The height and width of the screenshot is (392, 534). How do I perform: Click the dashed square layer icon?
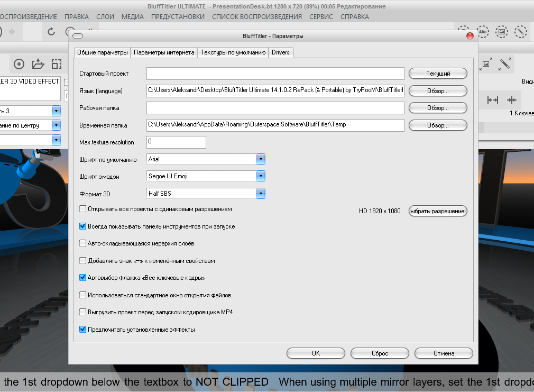[x=57, y=63]
